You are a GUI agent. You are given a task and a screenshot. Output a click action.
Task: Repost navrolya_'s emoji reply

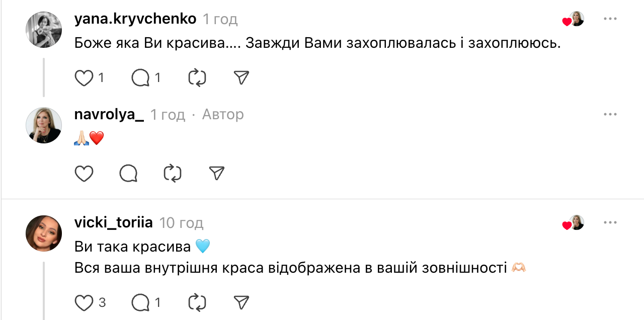173,174
